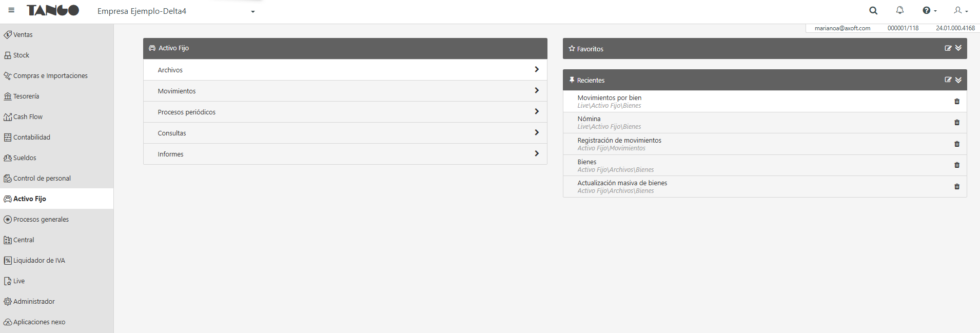Open the Empresa Ejemplo-Delta4 company selector
This screenshot has height=333, width=980.
tap(176, 11)
